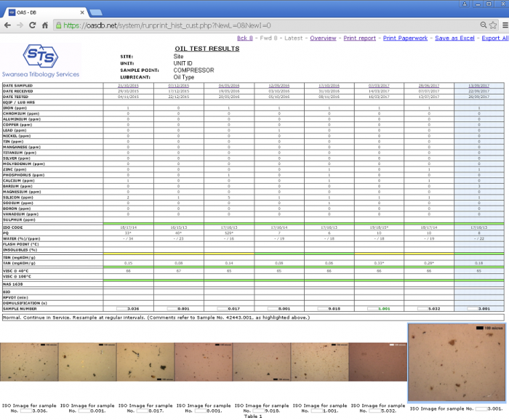Open the Overview link
Image resolution: width=509 pixels, height=420 pixels.
pyautogui.click(x=323, y=38)
